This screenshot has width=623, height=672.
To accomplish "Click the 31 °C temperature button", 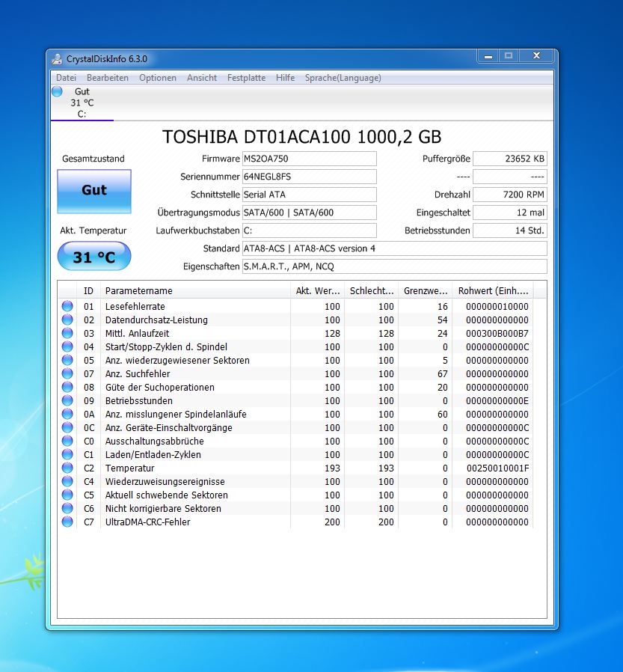I will (x=94, y=256).
